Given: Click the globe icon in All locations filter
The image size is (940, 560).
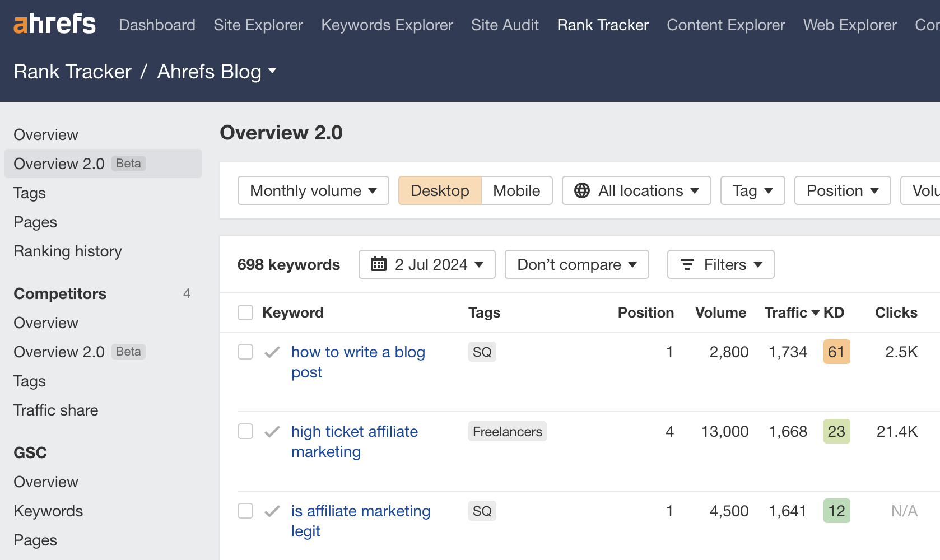Looking at the screenshot, I should pyautogui.click(x=582, y=190).
